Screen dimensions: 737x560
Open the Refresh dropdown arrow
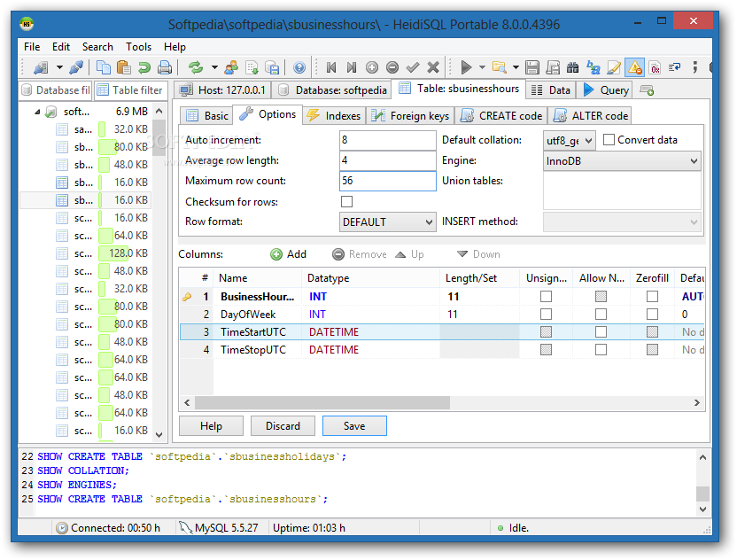click(x=214, y=67)
